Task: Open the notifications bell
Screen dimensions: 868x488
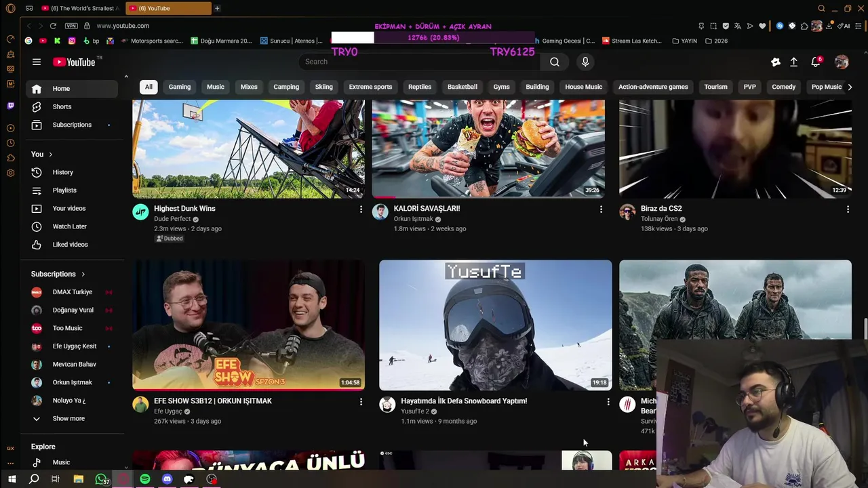Action: coord(816,62)
